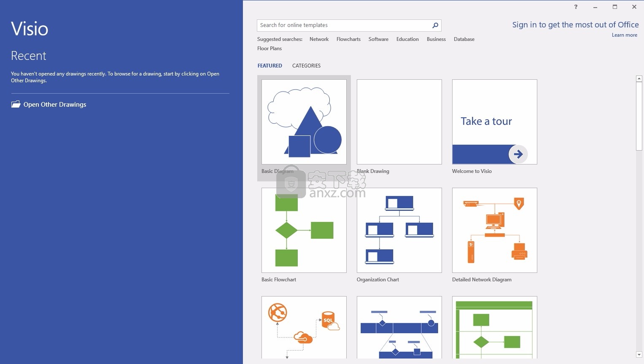
Task: Choose the Organization Chart template thumbnail
Action: pyautogui.click(x=399, y=230)
